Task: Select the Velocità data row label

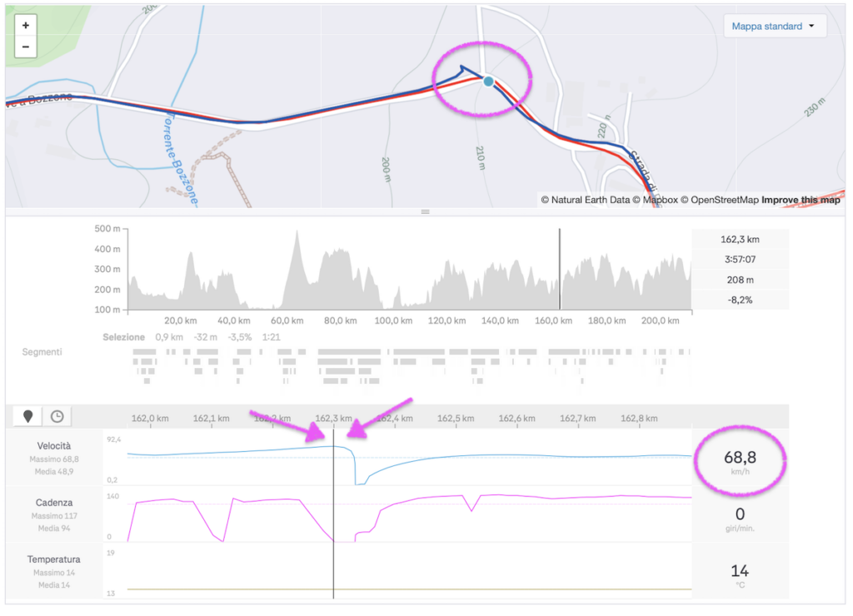Action: (54, 446)
